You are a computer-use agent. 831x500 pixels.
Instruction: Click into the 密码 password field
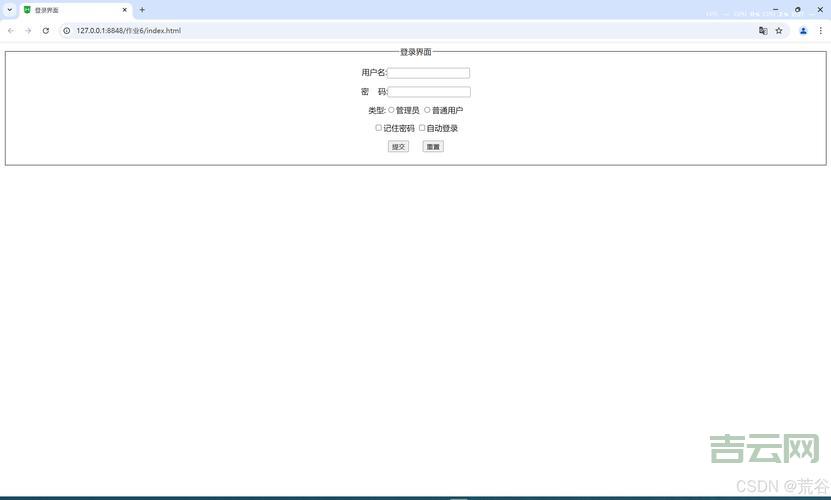(428, 92)
